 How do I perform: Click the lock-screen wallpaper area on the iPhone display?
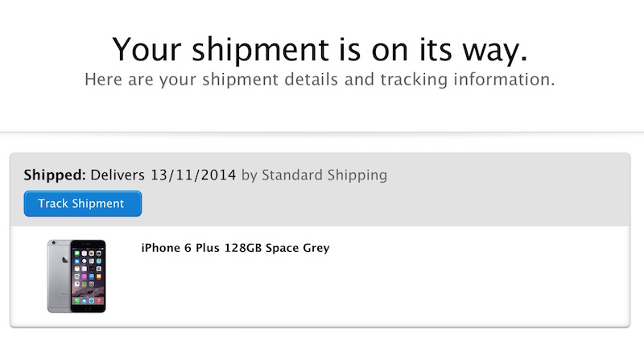pos(88,291)
